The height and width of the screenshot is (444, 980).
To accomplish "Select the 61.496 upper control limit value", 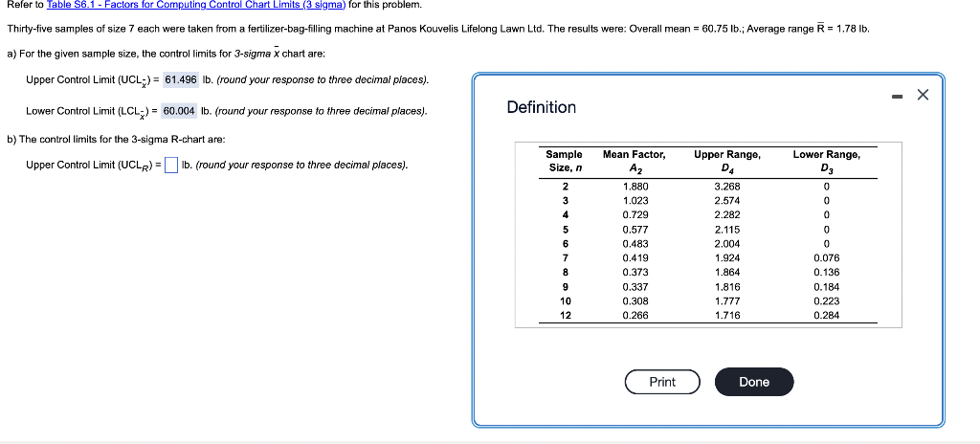I will [181, 80].
